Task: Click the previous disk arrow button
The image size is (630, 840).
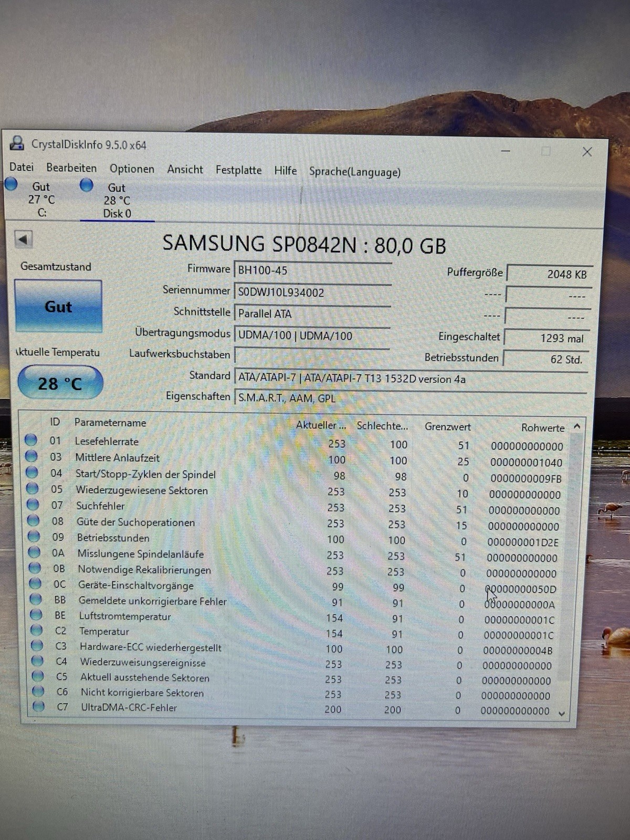Action: [24, 239]
